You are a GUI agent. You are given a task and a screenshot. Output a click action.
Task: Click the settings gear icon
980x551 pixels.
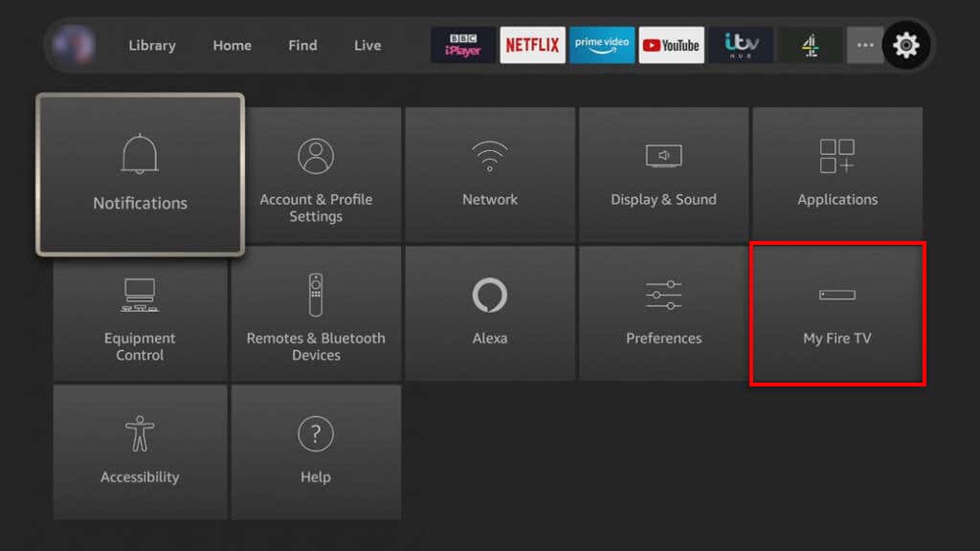click(905, 45)
